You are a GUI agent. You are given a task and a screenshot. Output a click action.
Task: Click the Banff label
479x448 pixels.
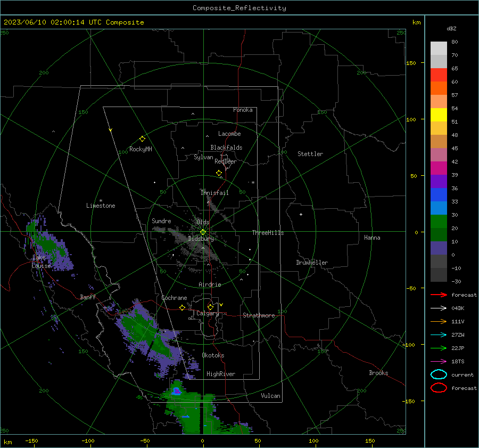(88, 297)
